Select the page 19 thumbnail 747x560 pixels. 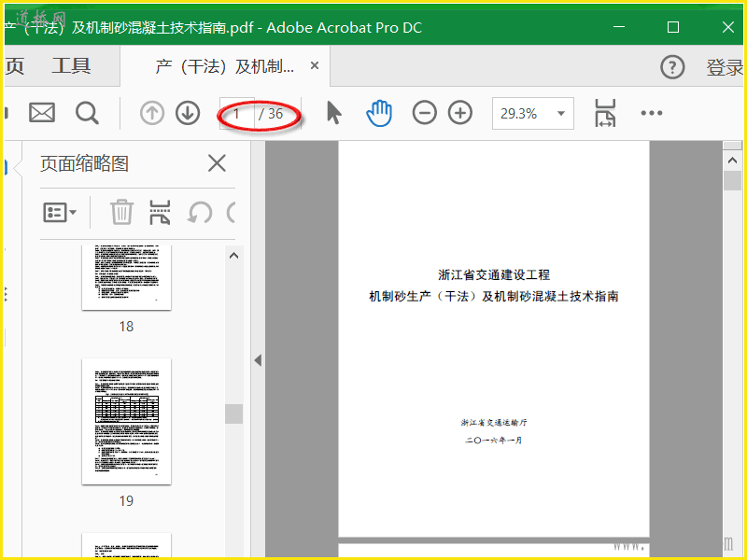tap(126, 422)
